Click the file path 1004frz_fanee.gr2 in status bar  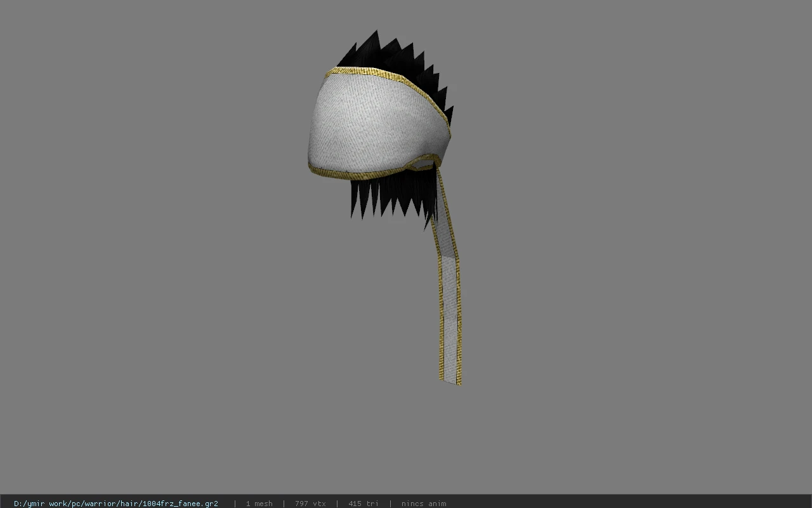tap(116, 504)
